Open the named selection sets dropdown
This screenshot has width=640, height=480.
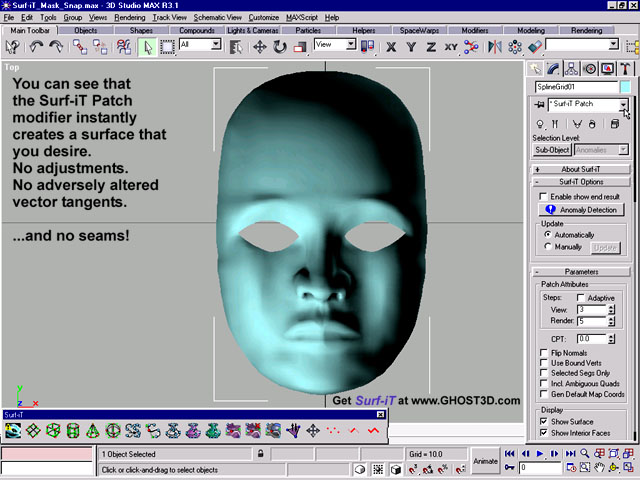pyautogui.click(x=613, y=44)
